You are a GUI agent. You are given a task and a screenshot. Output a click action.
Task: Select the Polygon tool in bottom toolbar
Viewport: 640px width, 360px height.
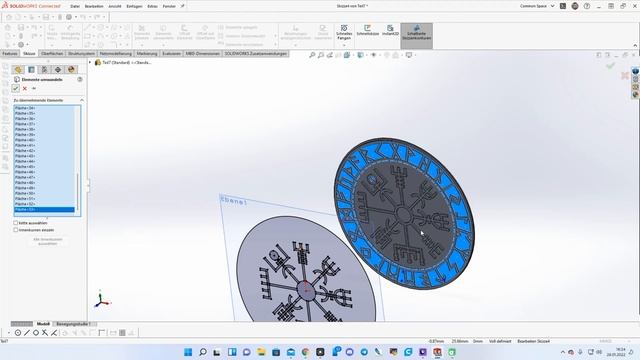(x=36, y=333)
